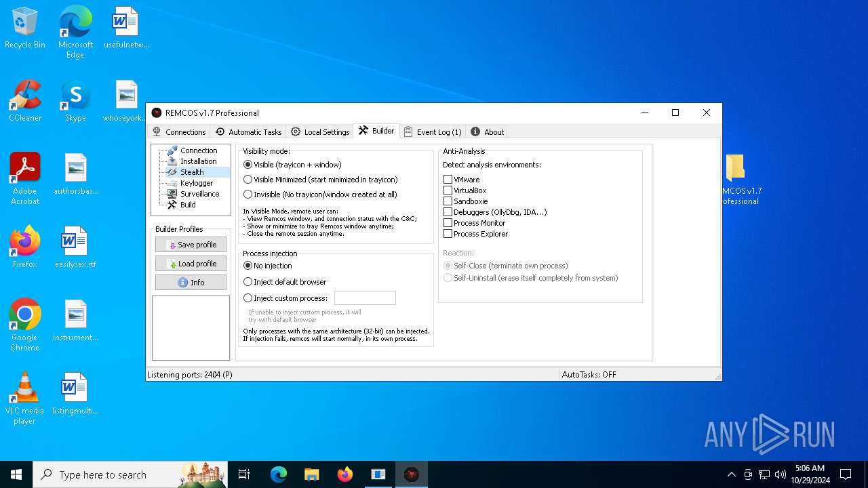Open the Google Chrome desktop shortcut

(x=25, y=325)
